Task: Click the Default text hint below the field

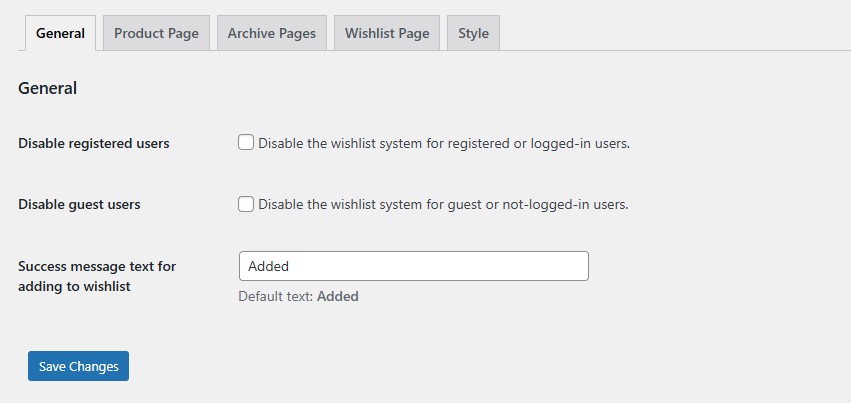Action: coord(277,296)
